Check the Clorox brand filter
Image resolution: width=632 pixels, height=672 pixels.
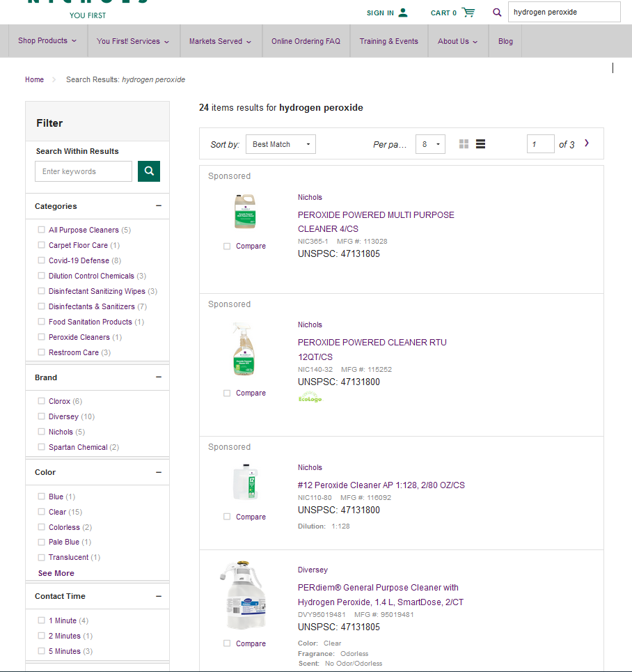42,400
